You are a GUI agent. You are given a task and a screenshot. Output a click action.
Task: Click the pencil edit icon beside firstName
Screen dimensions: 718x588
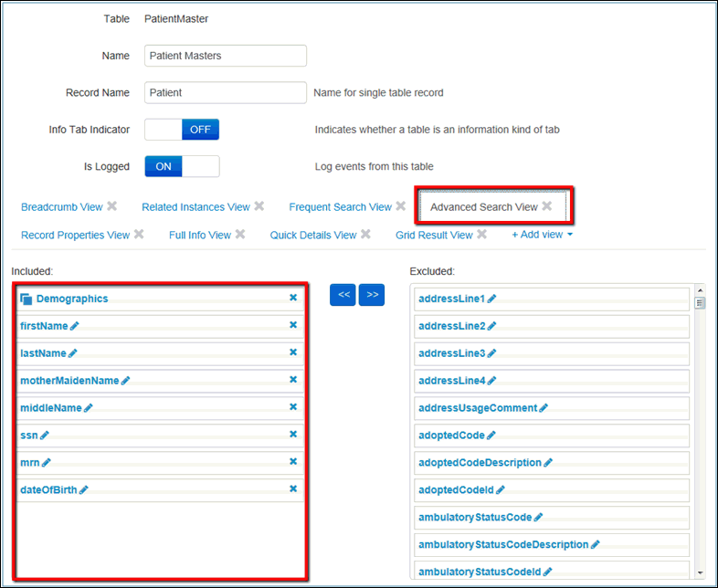click(x=75, y=326)
